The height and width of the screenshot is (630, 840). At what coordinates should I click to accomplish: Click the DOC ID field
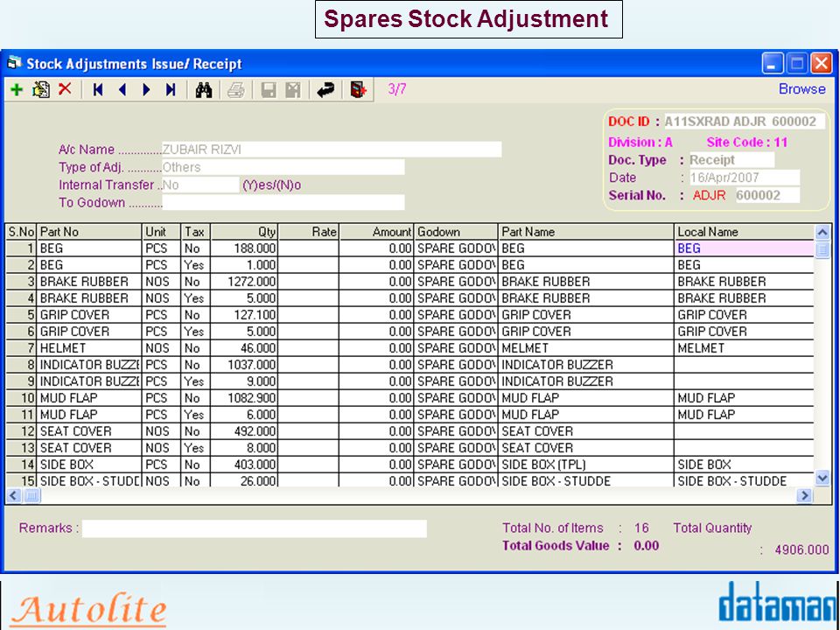745,122
